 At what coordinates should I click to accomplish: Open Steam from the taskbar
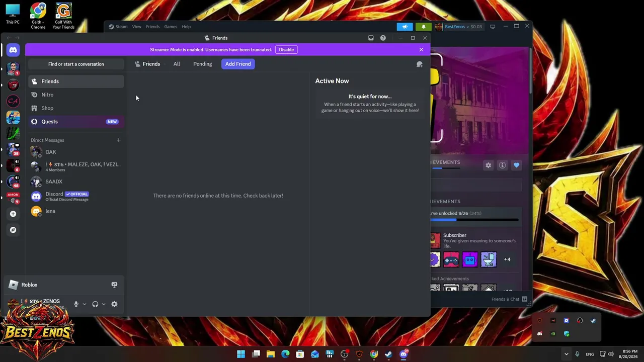pyautogui.click(x=388, y=354)
